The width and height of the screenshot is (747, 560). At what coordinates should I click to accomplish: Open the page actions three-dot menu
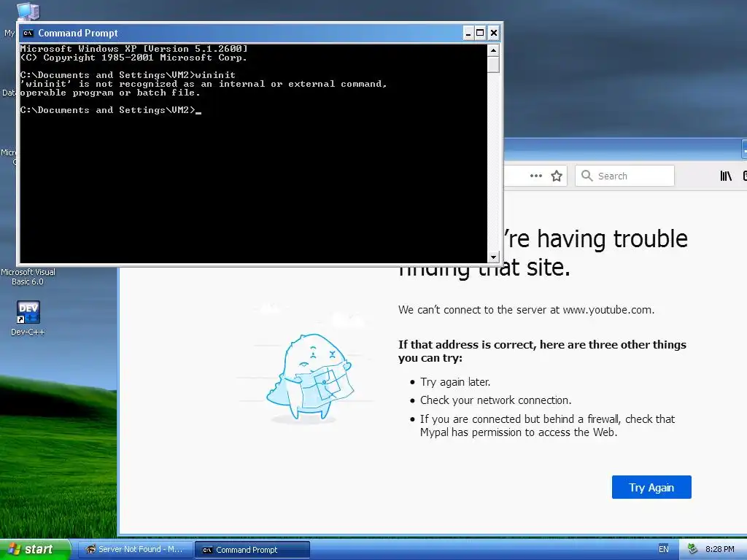tap(536, 176)
